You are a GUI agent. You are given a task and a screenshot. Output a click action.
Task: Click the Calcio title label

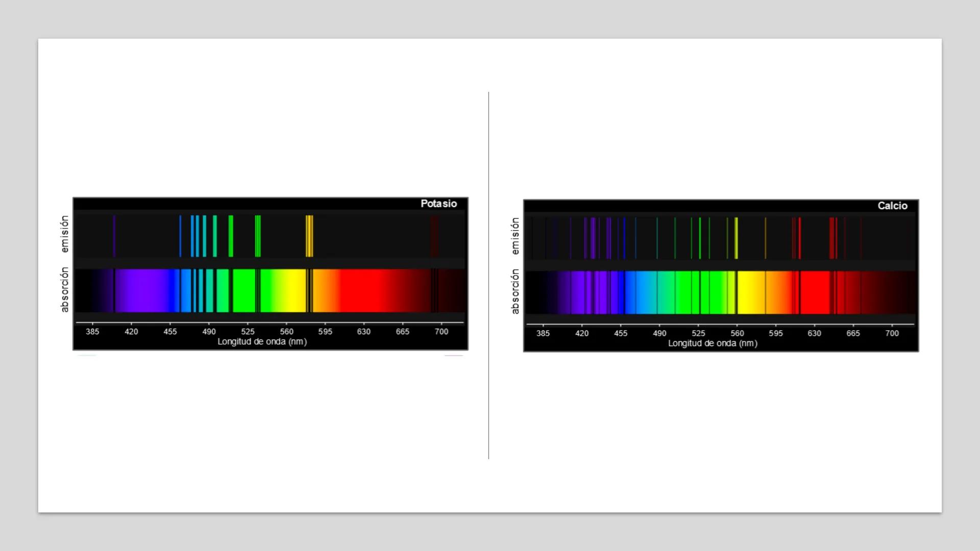(x=892, y=206)
